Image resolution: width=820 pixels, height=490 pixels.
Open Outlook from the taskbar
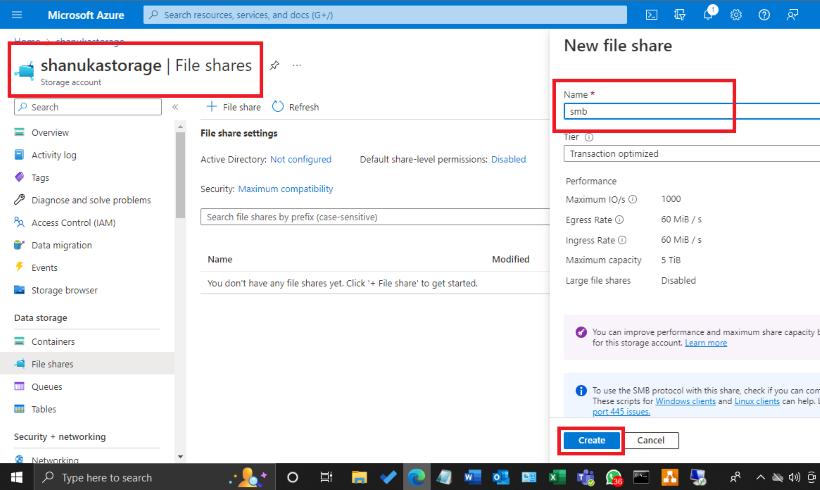tap(500, 477)
